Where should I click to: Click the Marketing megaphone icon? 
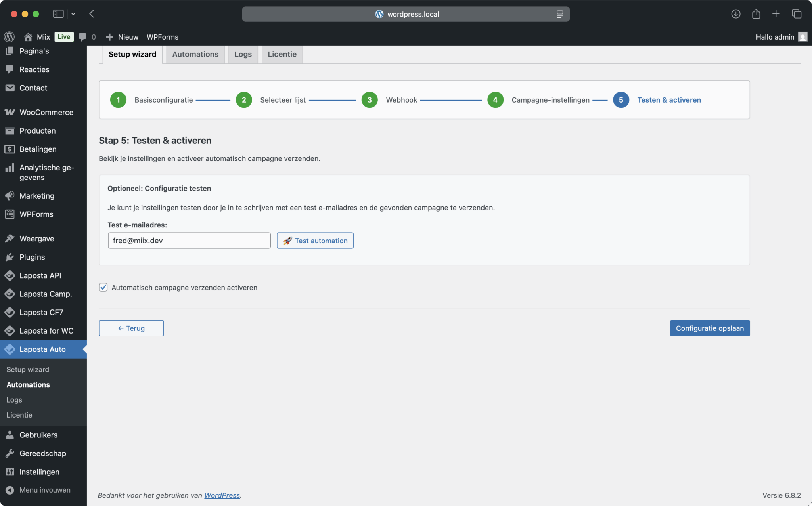coord(10,196)
